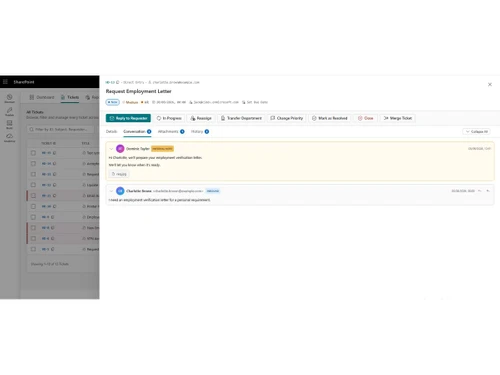Tick the checkbox in last ticket row
This screenshot has height=375, width=500.
point(33,249)
